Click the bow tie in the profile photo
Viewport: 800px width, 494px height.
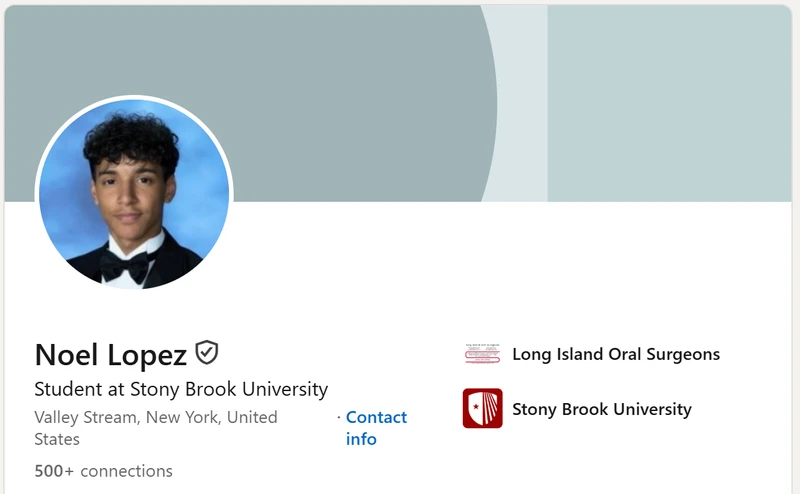pos(126,266)
